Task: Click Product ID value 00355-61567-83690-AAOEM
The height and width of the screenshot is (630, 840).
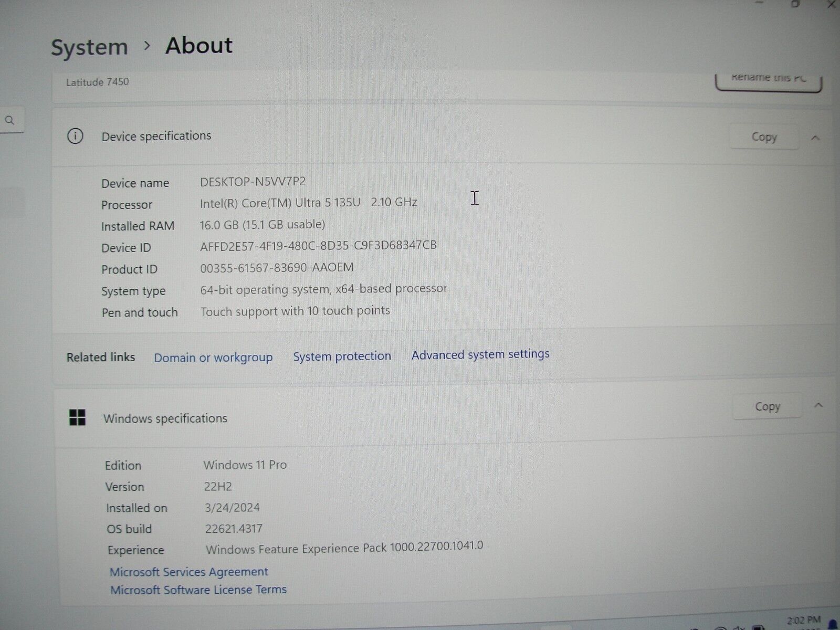Action: pos(277,268)
